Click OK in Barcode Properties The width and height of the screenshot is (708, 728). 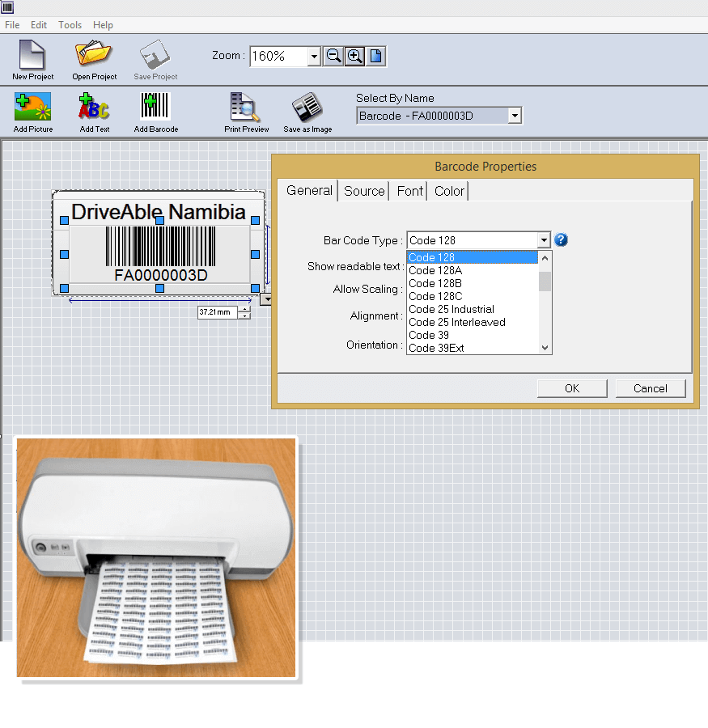572,388
